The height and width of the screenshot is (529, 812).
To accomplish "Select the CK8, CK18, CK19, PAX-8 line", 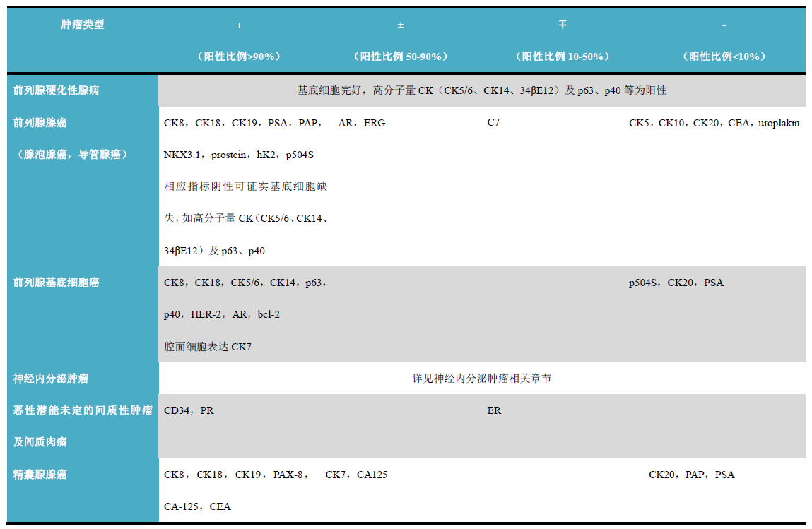I will coord(236,475).
